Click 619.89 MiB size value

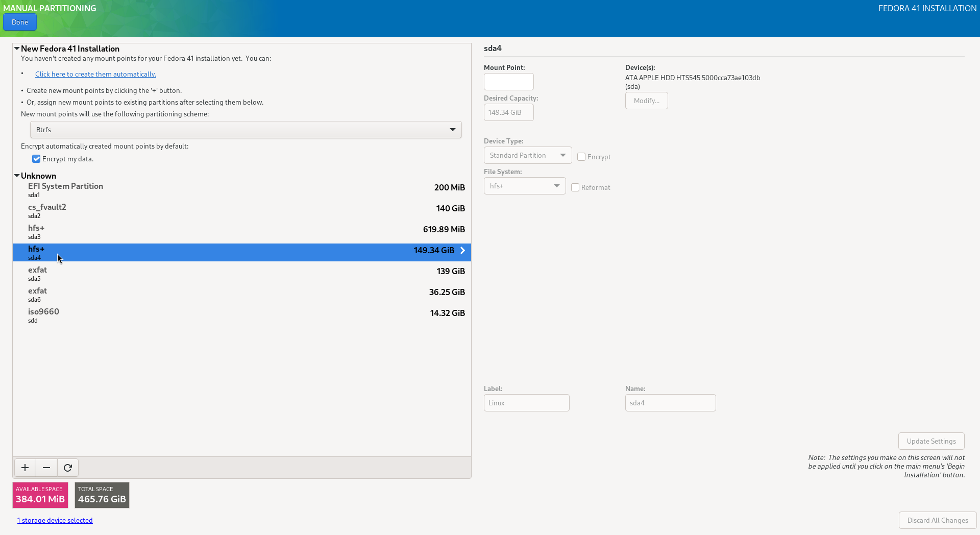pos(444,229)
